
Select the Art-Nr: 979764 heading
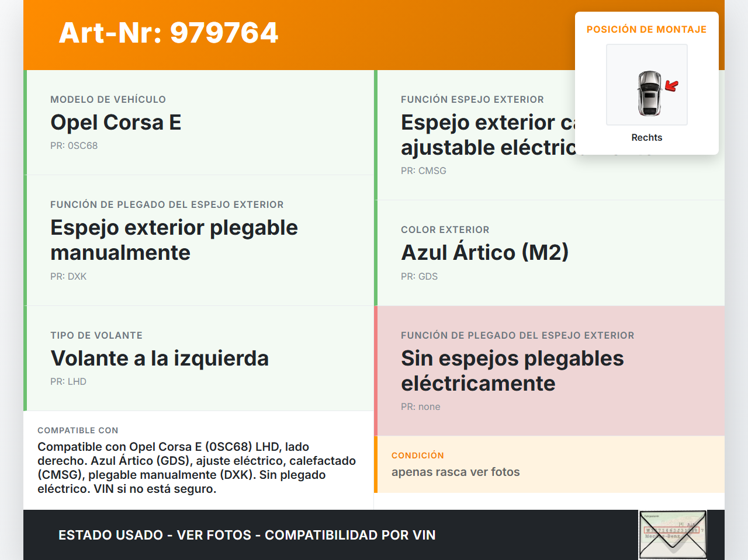coord(168,33)
